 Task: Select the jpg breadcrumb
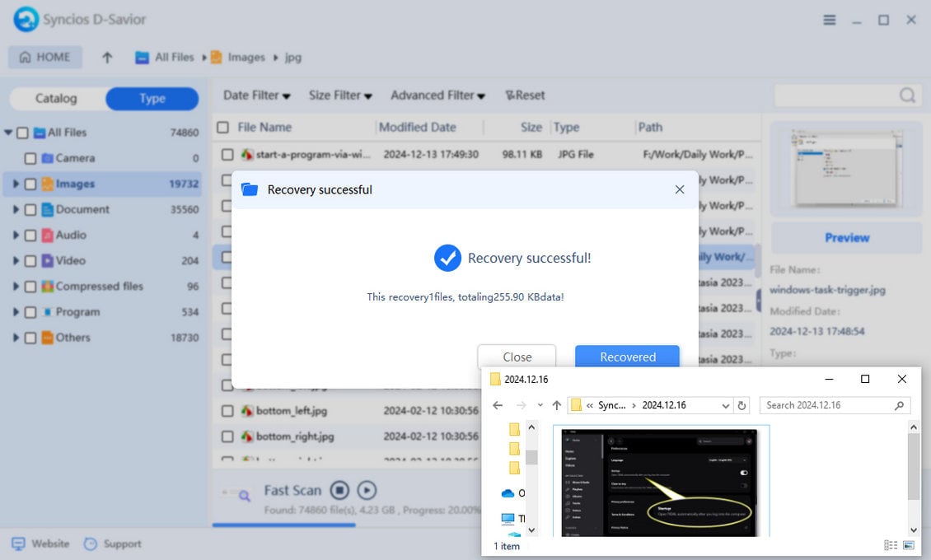[292, 58]
